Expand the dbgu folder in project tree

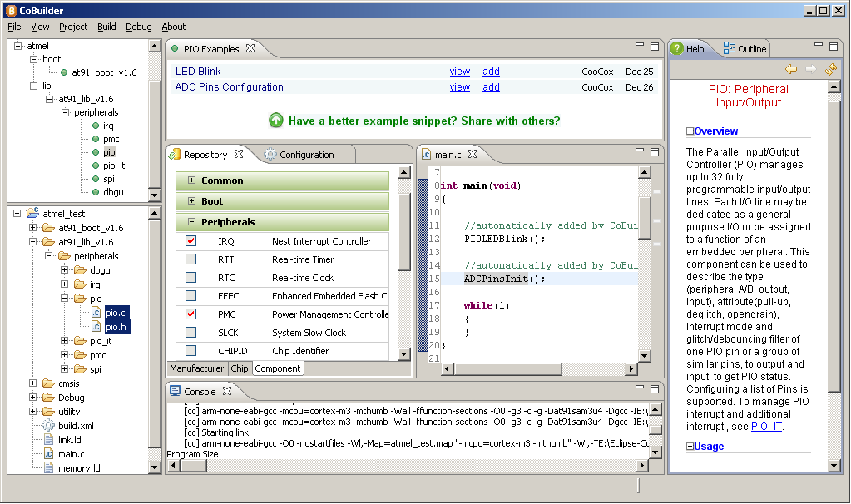coord(64,269)
